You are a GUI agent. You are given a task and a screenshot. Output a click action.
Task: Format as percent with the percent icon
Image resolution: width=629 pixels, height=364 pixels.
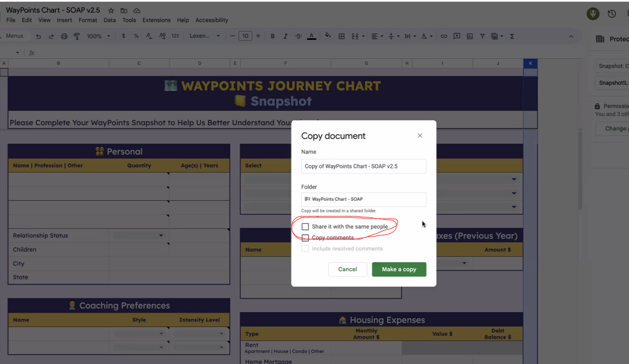pos(136,36)
